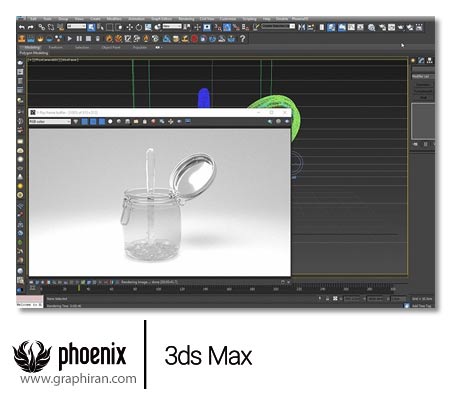The height and width of the screenshot is (394, 450).
Task: Click the material preview swatch in command panel
Action: pos(423,121)
